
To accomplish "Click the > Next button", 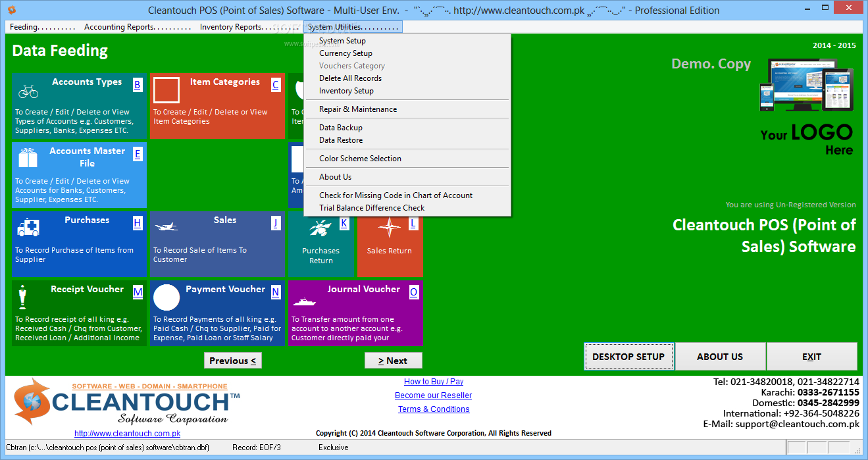I will [x=393, y=361].
